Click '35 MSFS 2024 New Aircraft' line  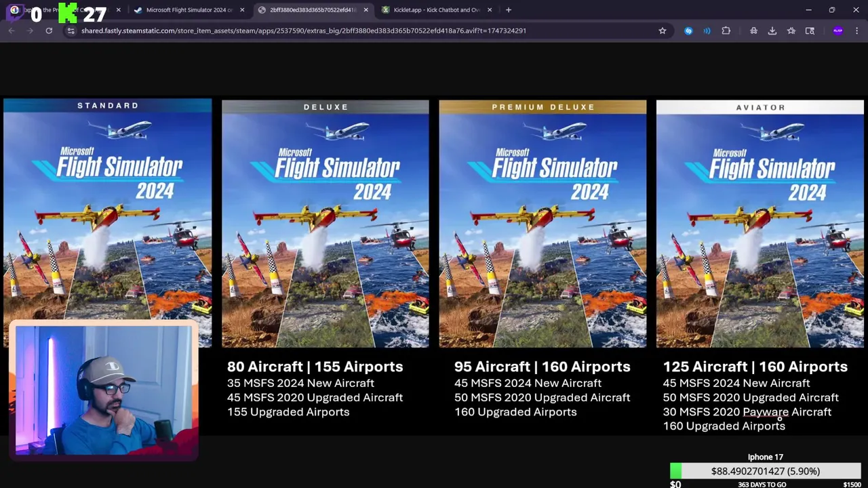(300, 383)
